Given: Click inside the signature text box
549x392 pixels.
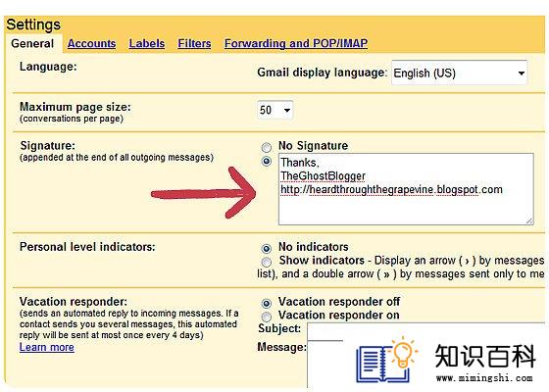Looking at the screenshot, I should 406,189.
